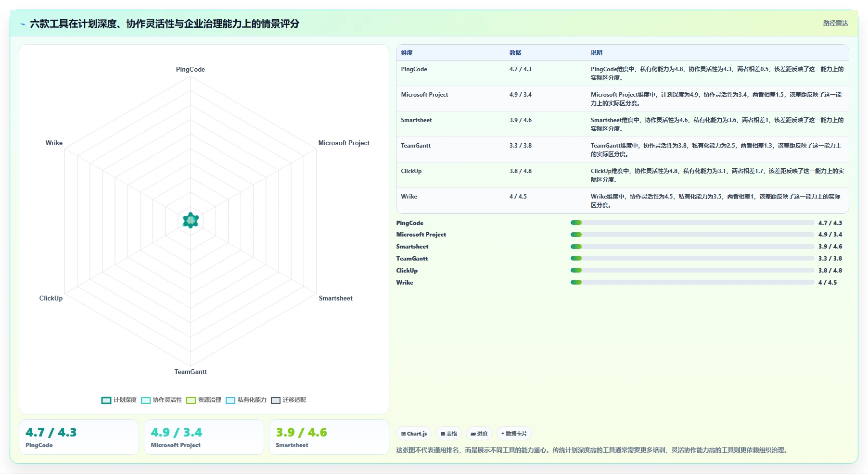
Task: Click the 数据卡片 chip
Action: pyautogui.click(x=514, y=434)
